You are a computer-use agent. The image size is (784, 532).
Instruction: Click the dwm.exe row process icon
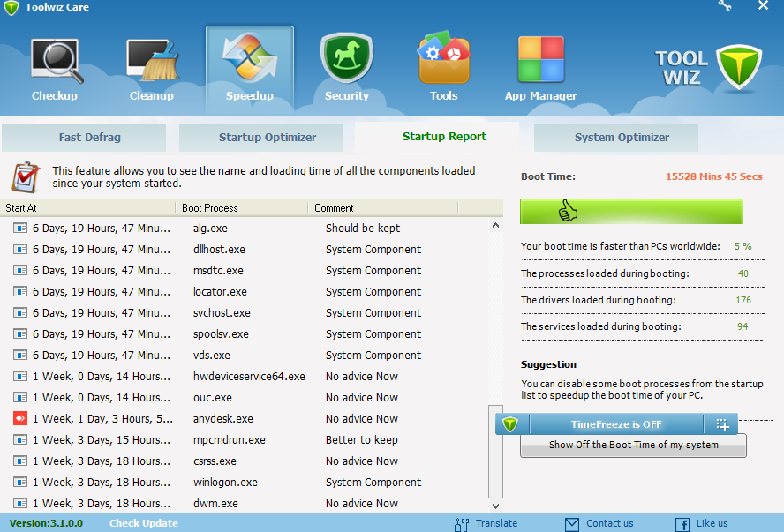pos(20,503)
